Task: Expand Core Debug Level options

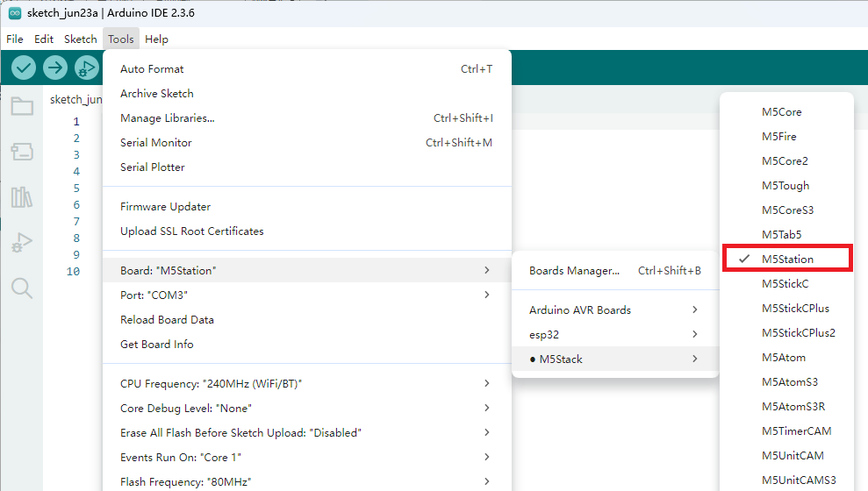Action: point(306,408)
